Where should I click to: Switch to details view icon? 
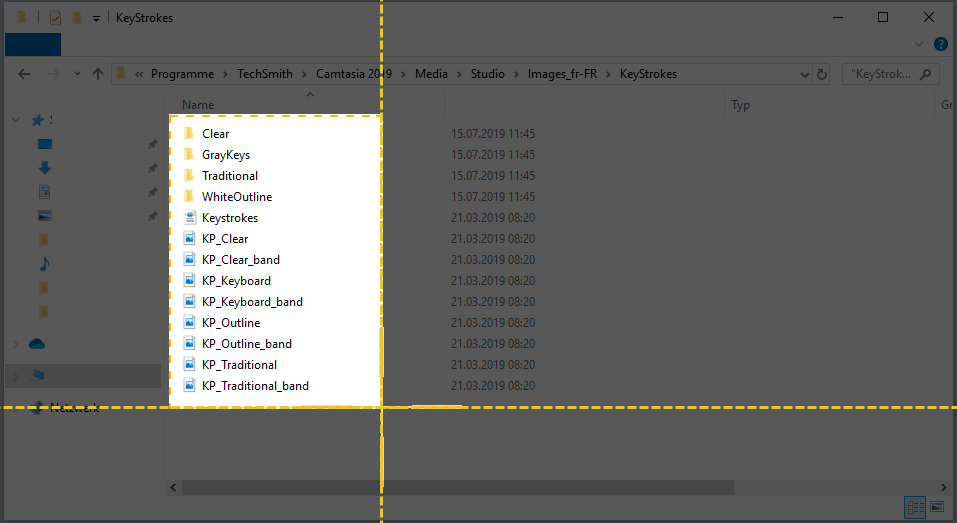915,507
